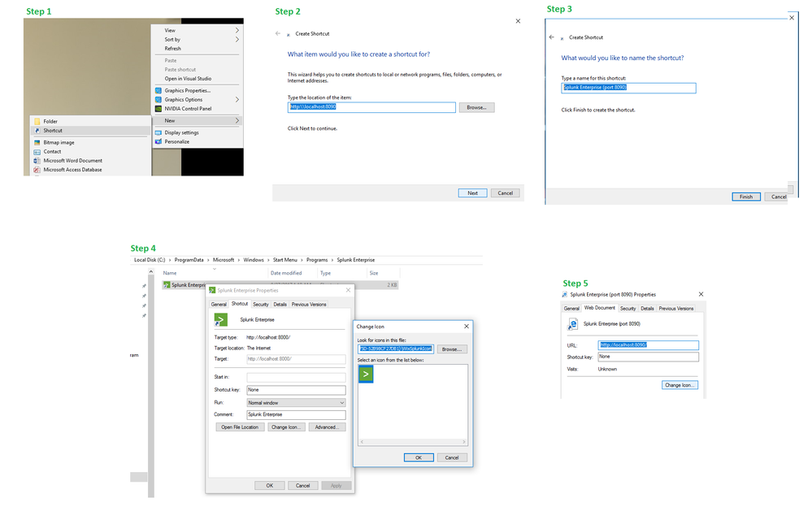
Task: Click Open File Location button
Action: click(240, 427)
